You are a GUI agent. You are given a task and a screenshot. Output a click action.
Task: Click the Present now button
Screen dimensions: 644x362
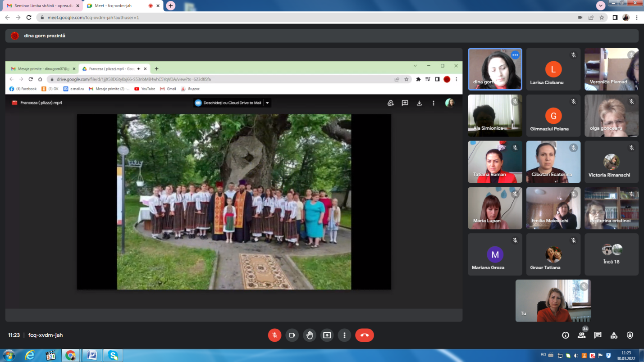327,335
